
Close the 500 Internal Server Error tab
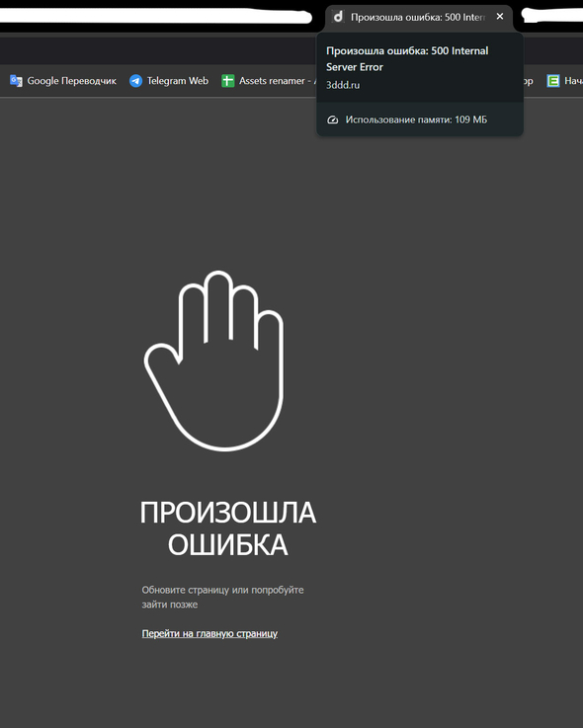(500, 16)
